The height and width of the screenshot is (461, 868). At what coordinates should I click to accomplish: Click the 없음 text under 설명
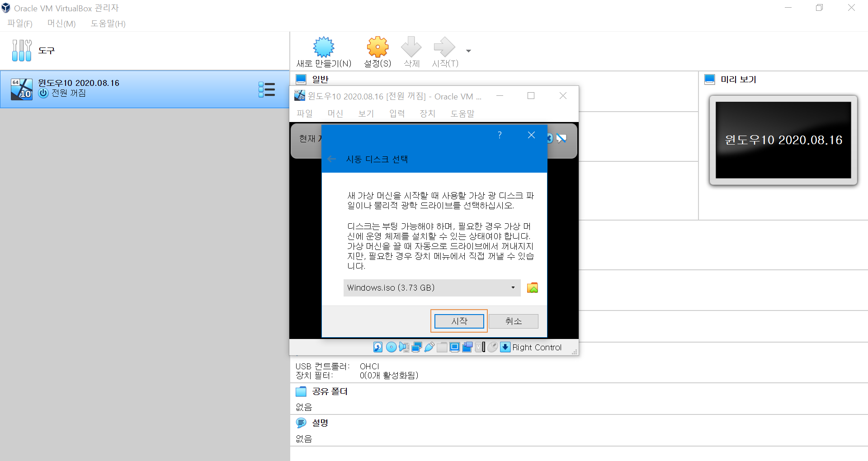304,439
